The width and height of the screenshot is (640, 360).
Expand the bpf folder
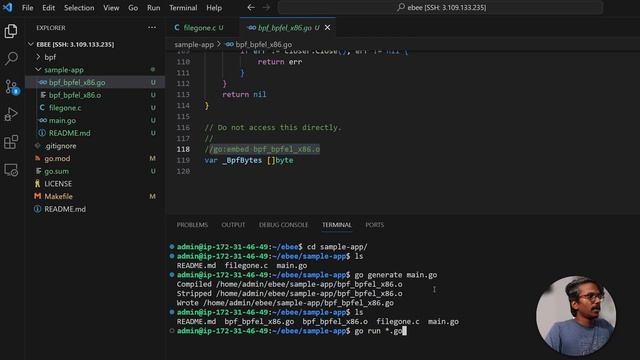(38, 57)
